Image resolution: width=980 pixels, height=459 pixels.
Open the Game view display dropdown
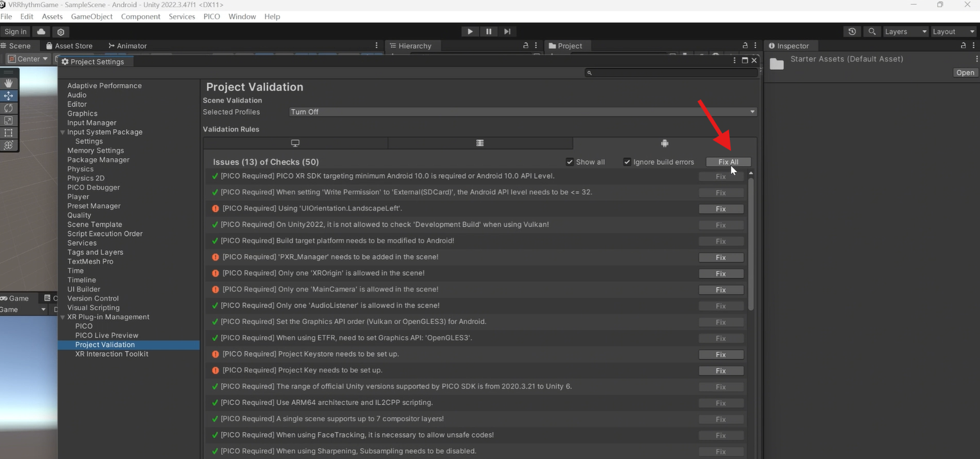pyautogui.click(x=24, y=309)
